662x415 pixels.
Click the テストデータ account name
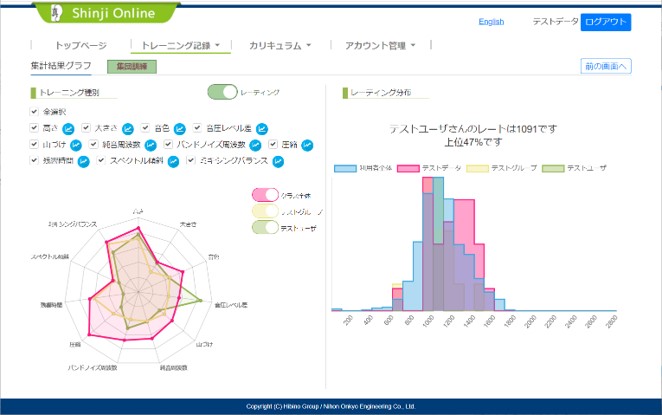coord(555,22)
